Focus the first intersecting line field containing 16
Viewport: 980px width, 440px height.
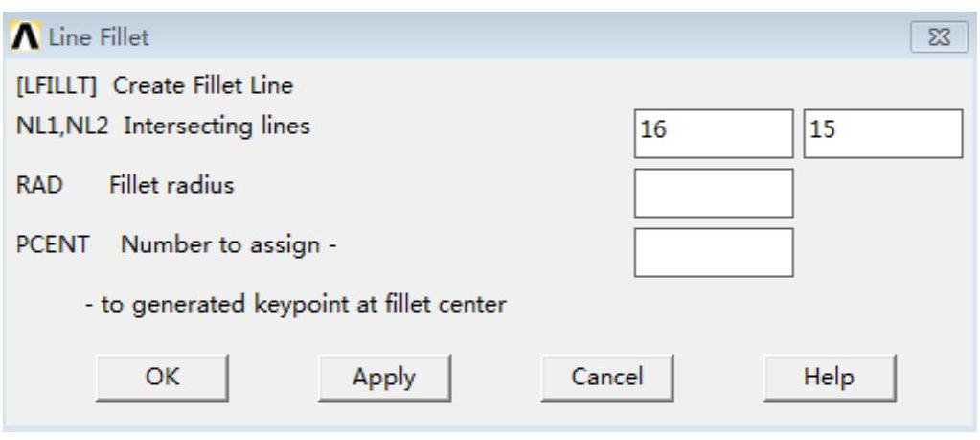[714, 133]
